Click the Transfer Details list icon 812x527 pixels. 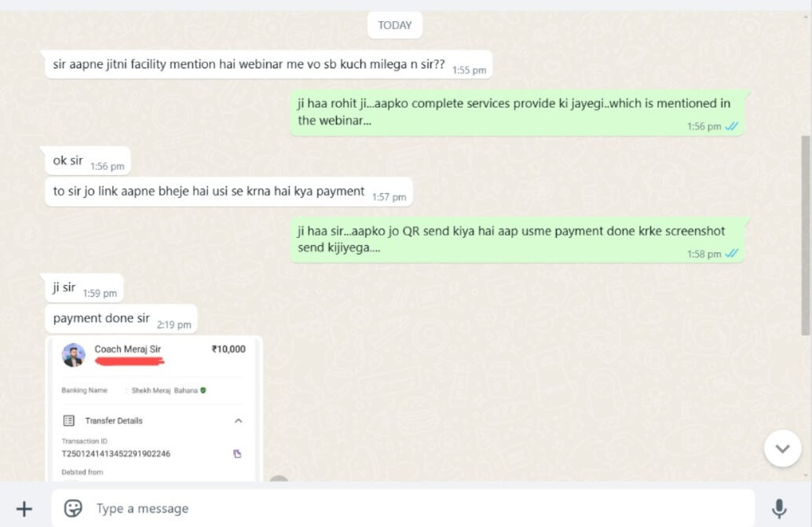69,420
